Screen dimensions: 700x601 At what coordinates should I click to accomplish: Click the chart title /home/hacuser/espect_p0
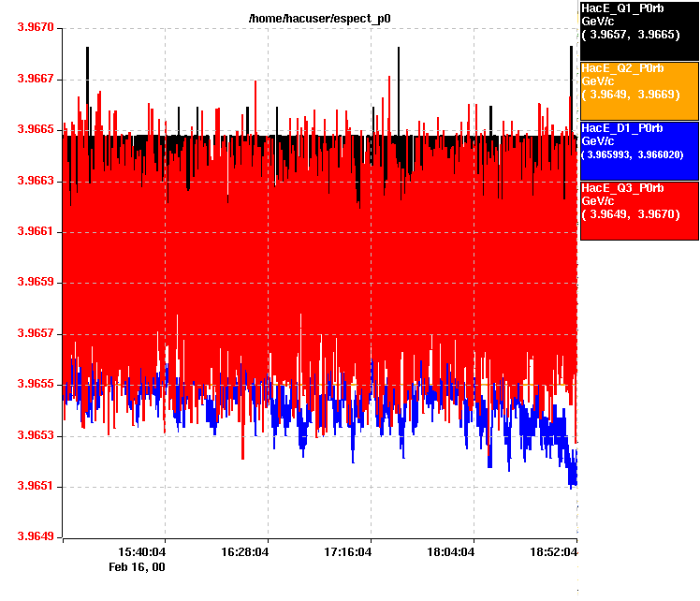tap(319, 19)
